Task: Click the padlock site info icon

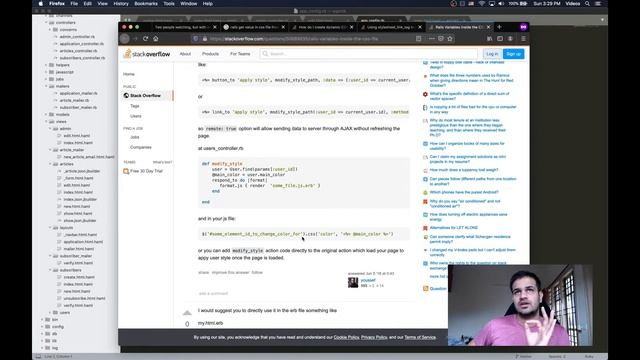Action: [205, 39]
